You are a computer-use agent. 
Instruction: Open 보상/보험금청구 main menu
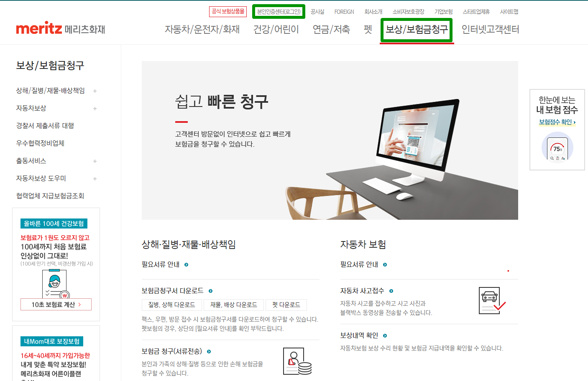click(417, 29)
